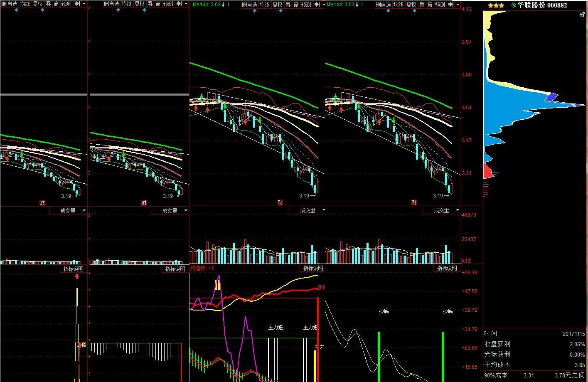Click the jump-to-end arrow icon in the fourth chart toolbar
This screenshot has width=588, height=382.
click(x=451, y=5)
